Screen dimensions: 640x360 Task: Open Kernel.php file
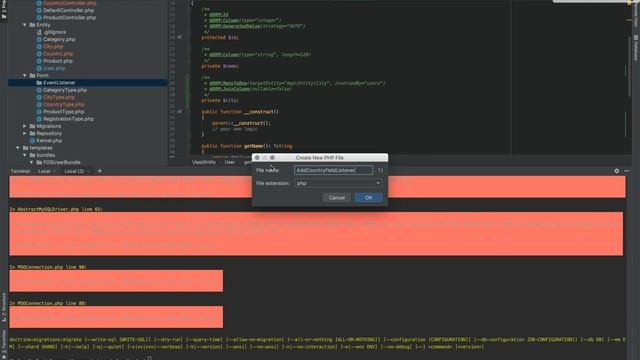pyautogui.click(x=49, y=141)
